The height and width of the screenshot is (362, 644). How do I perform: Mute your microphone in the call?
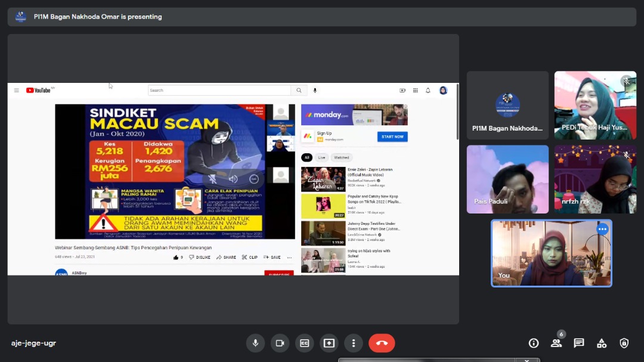(255, 343)
